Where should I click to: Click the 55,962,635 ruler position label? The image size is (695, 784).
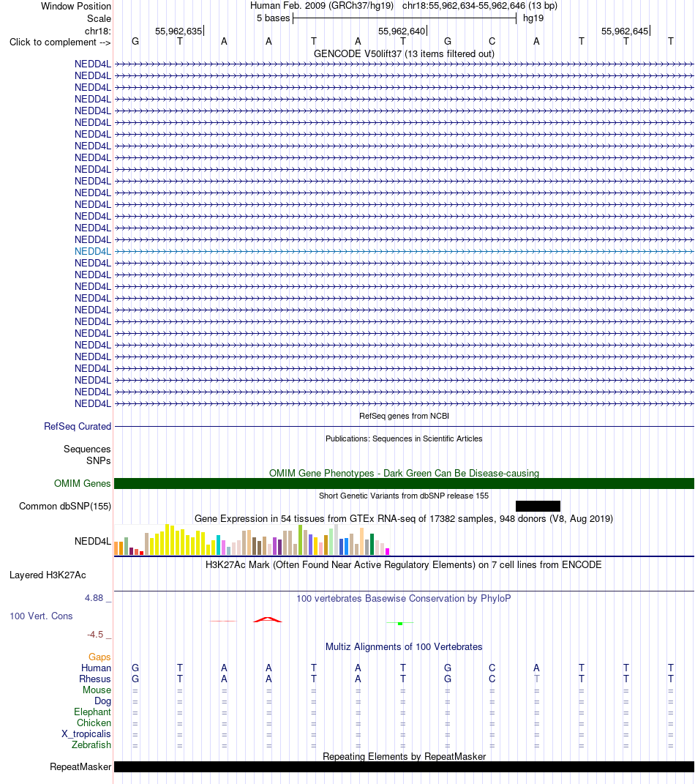pyautogui.click(x=179, y=31)
